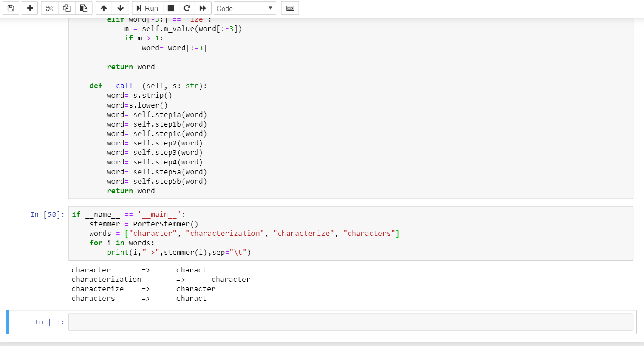Click the 'if __name__ == '__main__':' line

128,214
